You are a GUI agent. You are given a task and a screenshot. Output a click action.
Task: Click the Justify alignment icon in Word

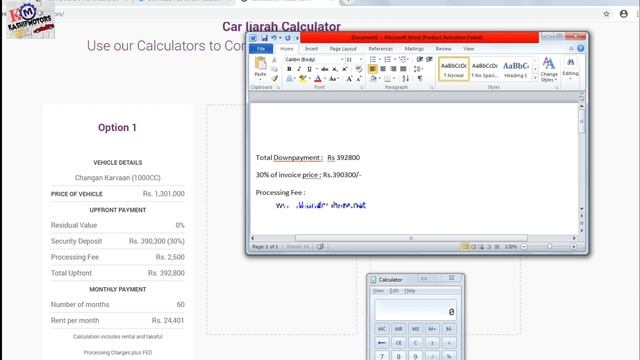click(x=403, y=69)
